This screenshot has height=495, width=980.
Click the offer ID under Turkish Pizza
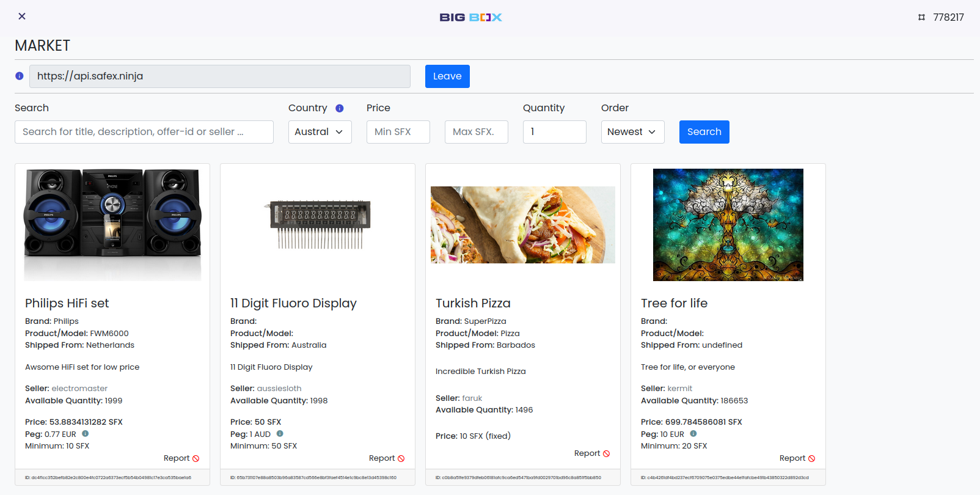point(518,478)
